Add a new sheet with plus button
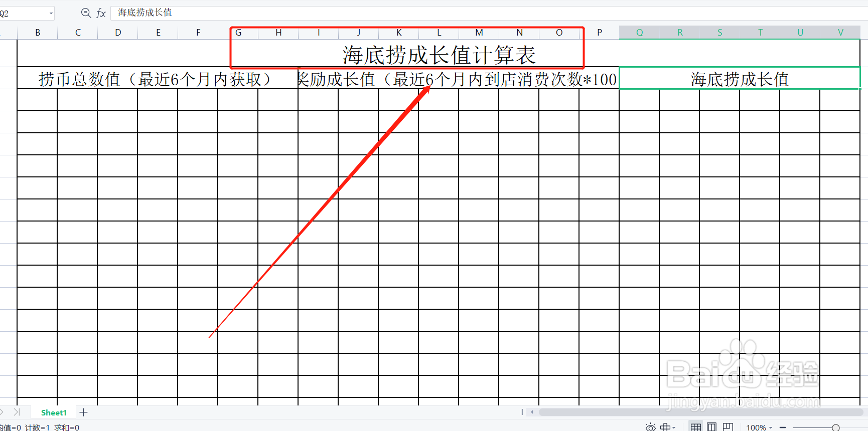The image size is (868, 431). (84, 412)
